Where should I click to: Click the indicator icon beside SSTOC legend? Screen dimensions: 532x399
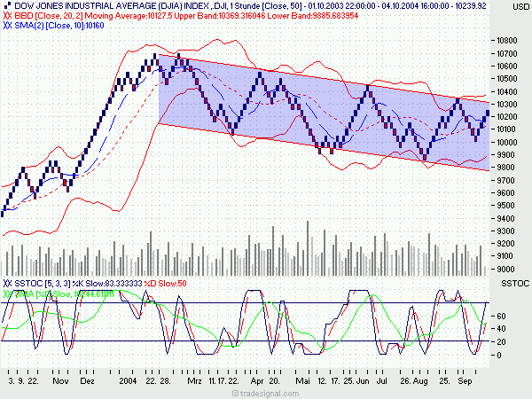(7, 284)
